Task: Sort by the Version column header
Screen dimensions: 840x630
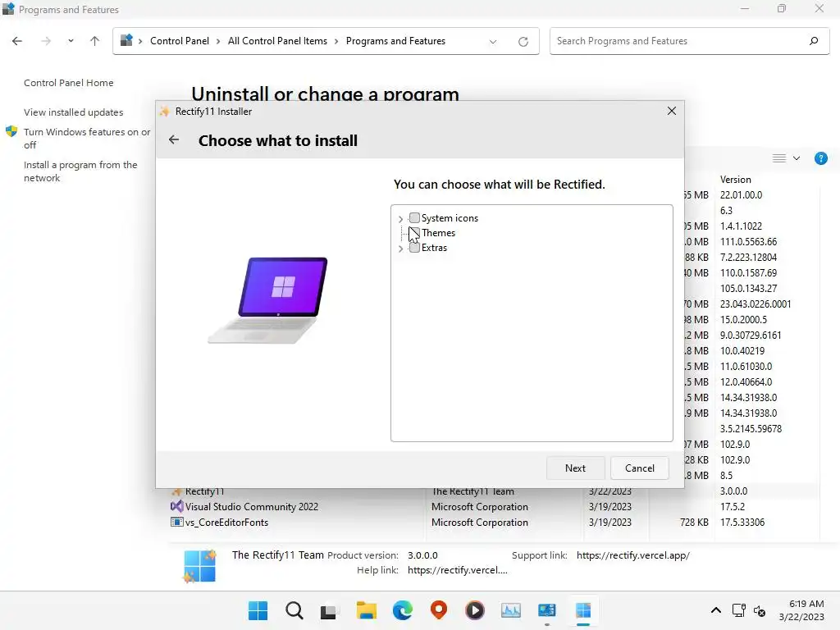Action: (736, 180)
